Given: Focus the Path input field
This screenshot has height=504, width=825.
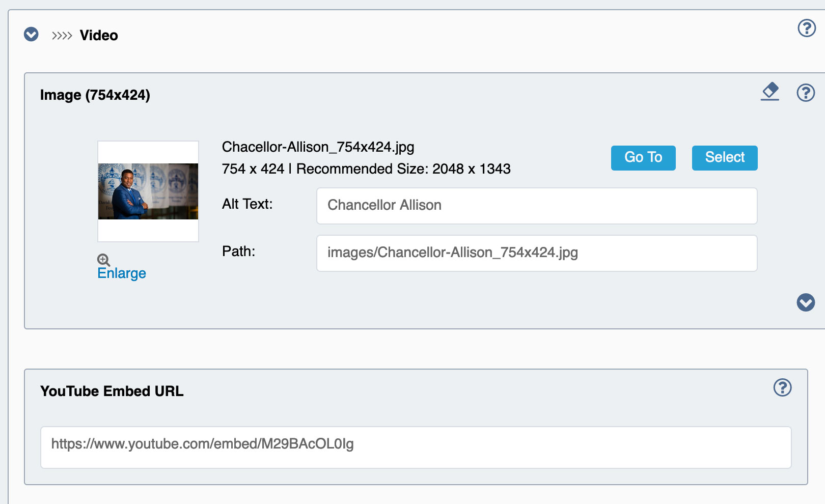Looking at the screenshot, I should coord(537,253).
